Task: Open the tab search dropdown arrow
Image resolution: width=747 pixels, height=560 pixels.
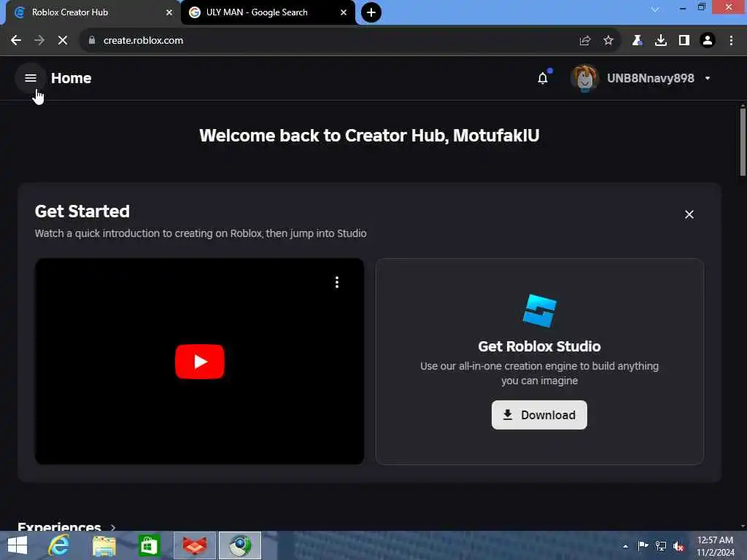Action: [656, 9]
